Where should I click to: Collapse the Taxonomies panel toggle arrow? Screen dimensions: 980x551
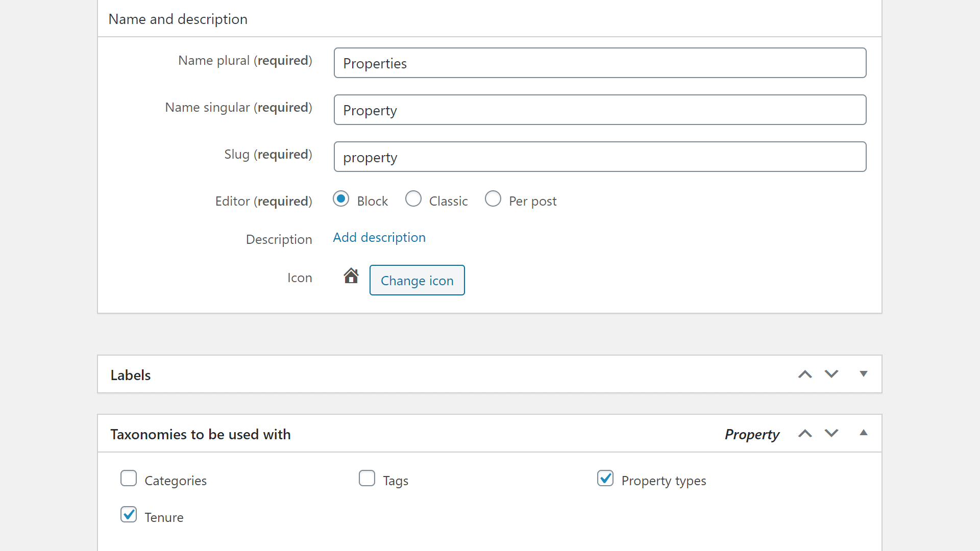863,433
